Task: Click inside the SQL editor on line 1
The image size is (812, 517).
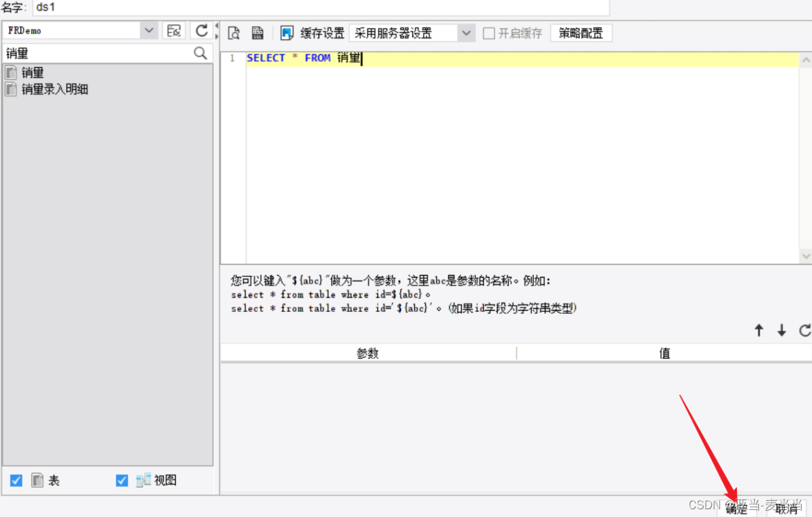Action: [522, 58]
